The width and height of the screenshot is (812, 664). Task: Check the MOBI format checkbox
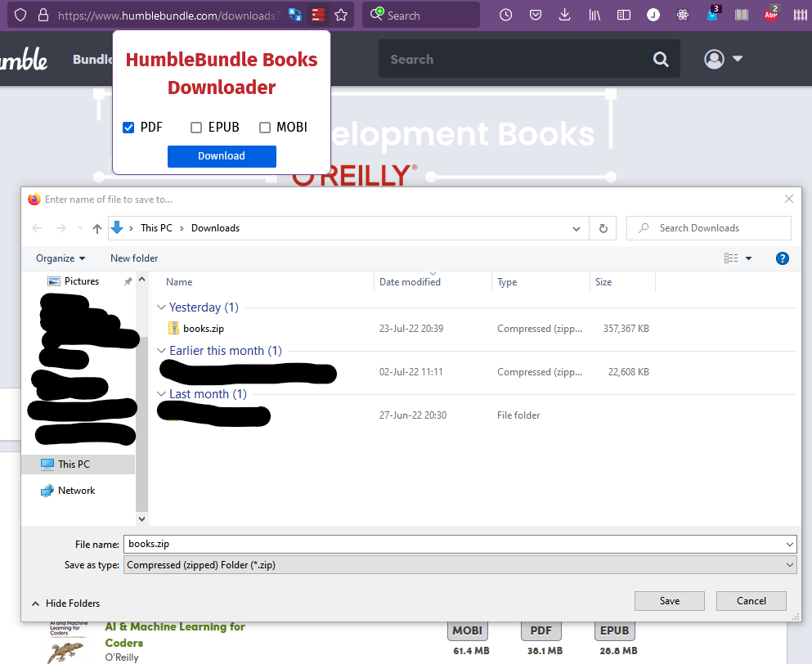click(x=265, y=128)
